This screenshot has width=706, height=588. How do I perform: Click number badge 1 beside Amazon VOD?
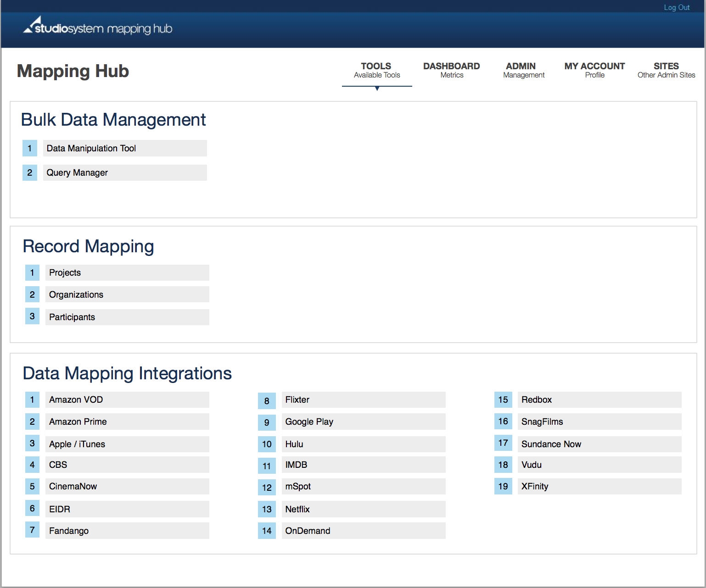point(32,399)
